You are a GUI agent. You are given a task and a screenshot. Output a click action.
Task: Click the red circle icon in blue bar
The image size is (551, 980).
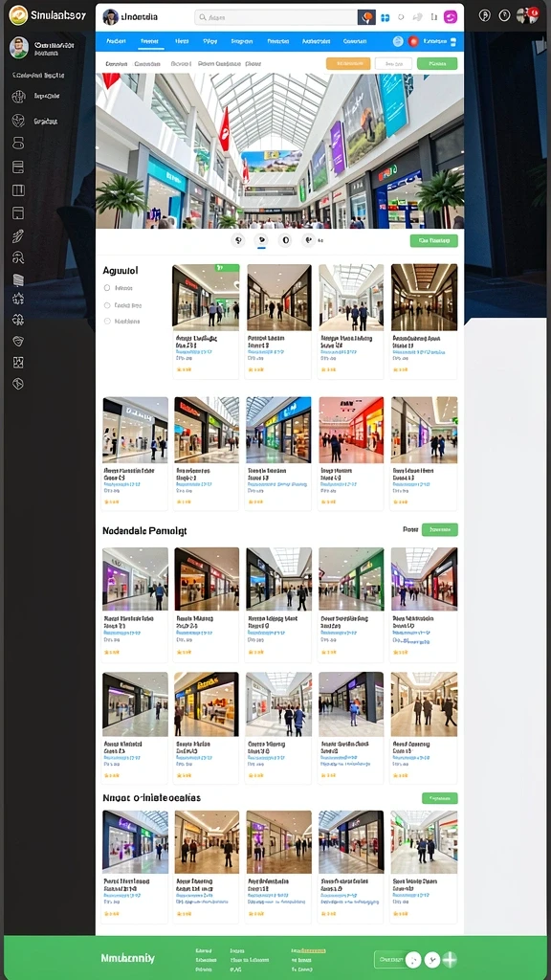coord(413,42)
